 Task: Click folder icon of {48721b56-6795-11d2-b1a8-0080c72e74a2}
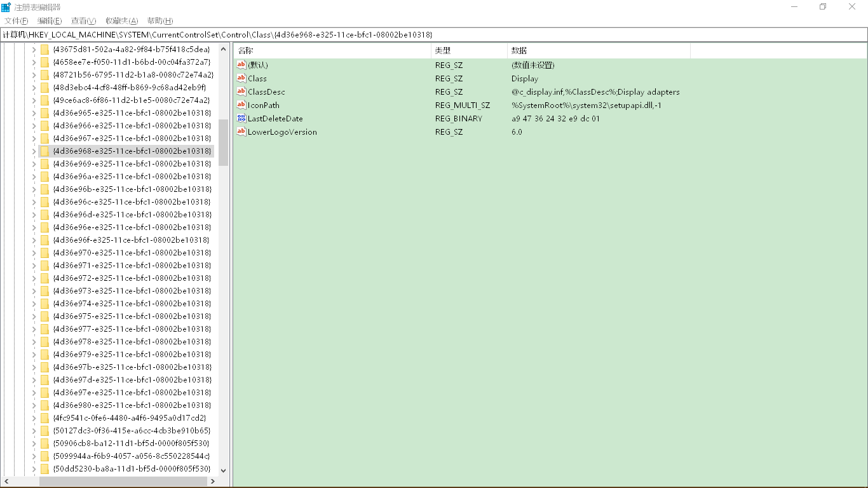click(x=44, y=75)
